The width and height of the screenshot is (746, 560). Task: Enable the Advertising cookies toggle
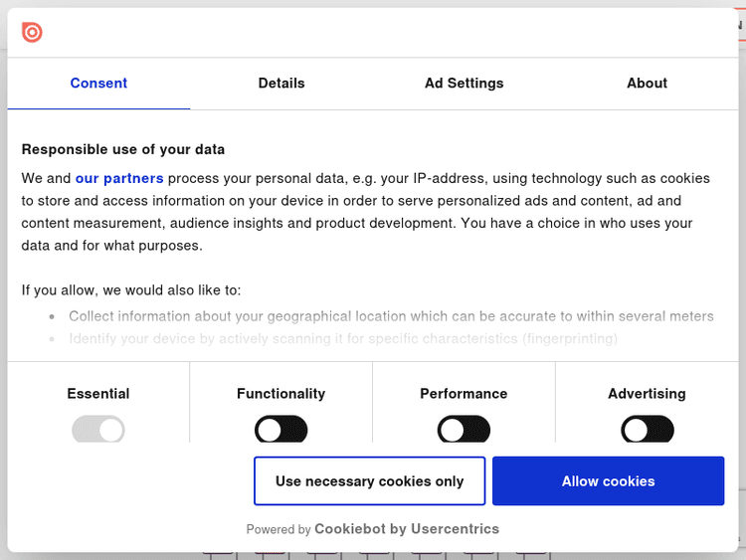[x=647, y=430]
